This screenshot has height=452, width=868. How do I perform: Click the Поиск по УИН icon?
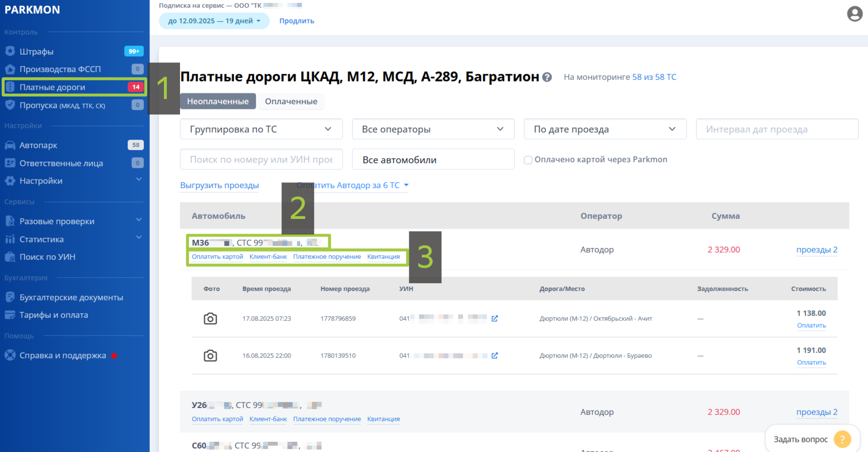[10, 257]
